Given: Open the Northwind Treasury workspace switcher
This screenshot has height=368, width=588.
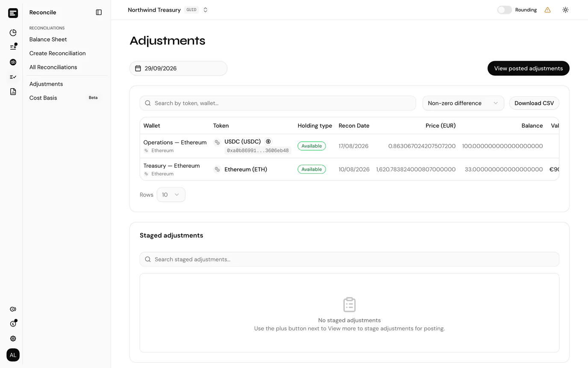Looking at the screenshot, I should coord(168,10).
